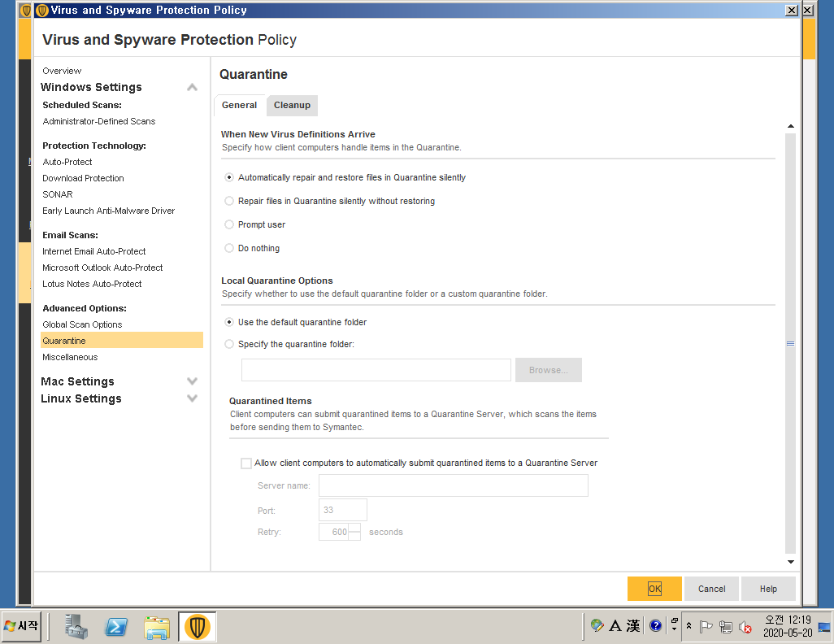Screen dimensions: 834x644
Task: Open Early Launch Anti-Malware Driver
Action: 108,211
